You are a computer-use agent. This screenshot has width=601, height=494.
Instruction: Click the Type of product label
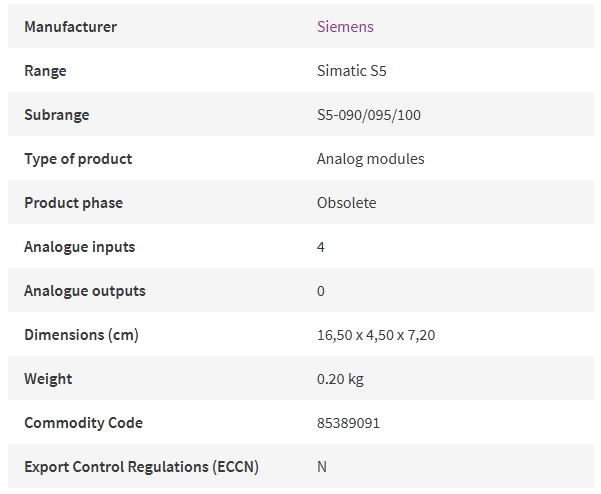point(78,159)
